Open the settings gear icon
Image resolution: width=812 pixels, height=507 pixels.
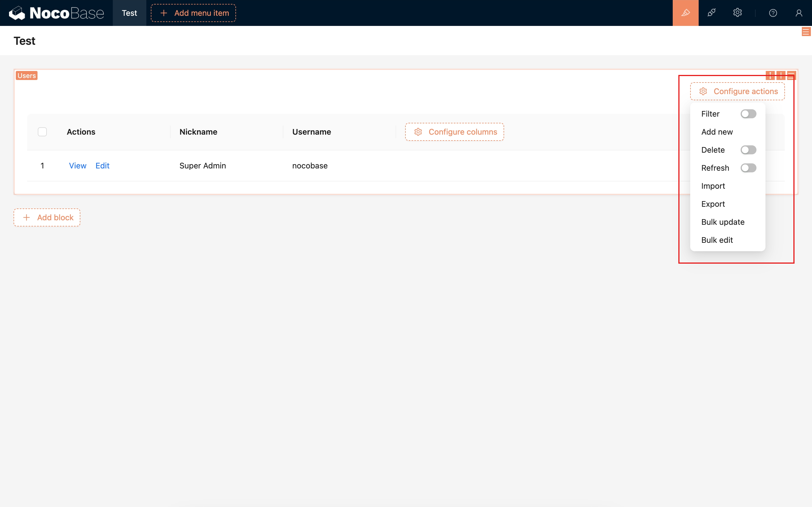(737, 13)
